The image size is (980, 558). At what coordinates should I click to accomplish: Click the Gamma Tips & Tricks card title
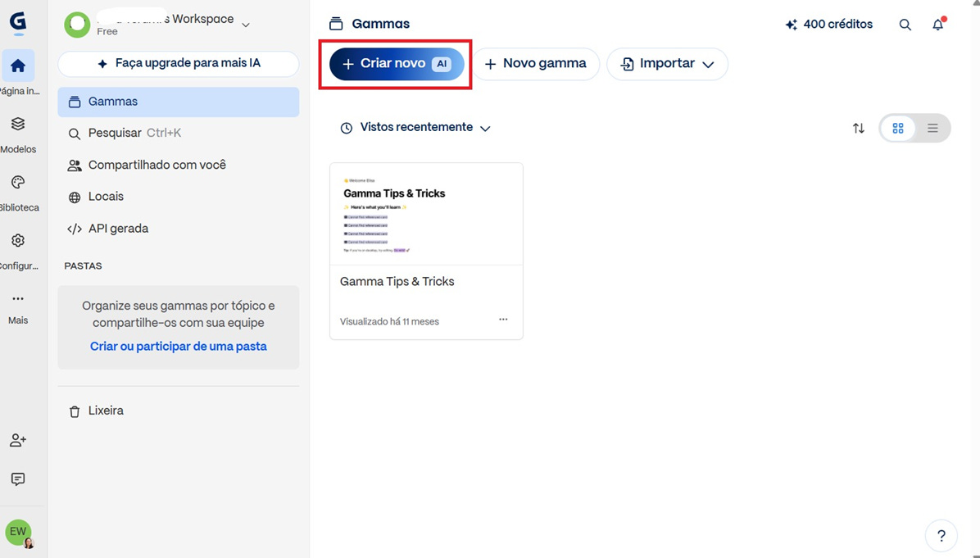(x=397, y=282)
